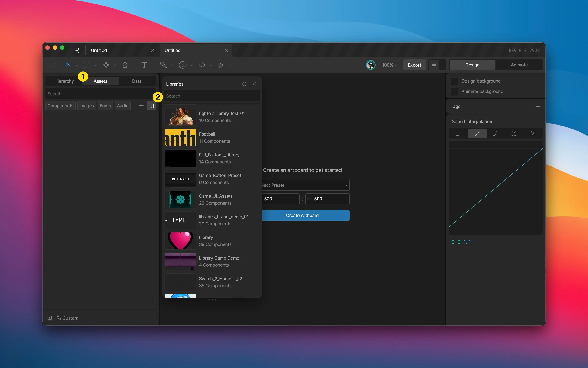Click the Bone tool icon
Screen dimensions: 588x368
point(163,65)
